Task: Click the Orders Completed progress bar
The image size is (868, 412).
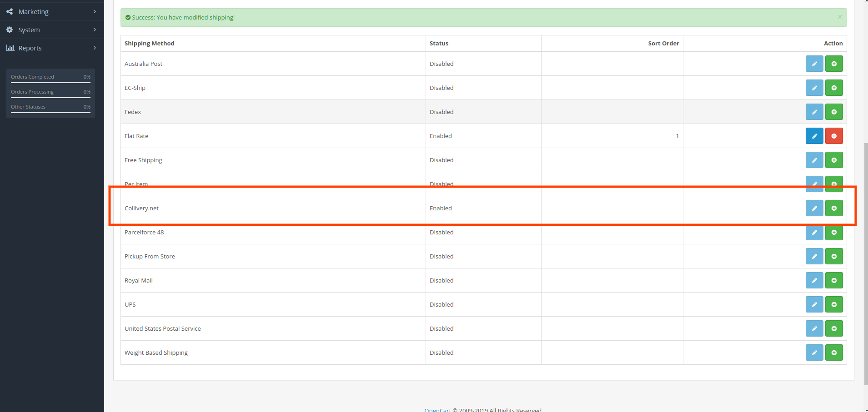Action: [x=50, y=82]
